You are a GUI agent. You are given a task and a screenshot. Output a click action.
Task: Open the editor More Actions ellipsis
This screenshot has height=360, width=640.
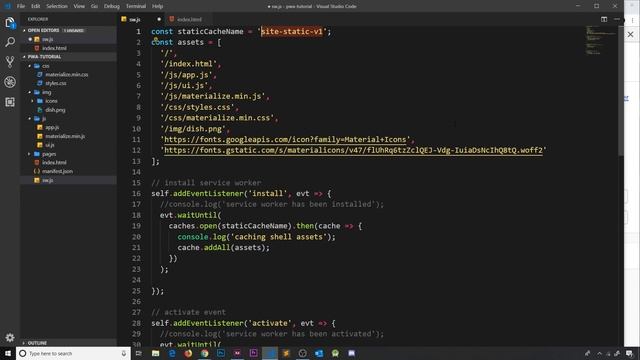point(617,19)
